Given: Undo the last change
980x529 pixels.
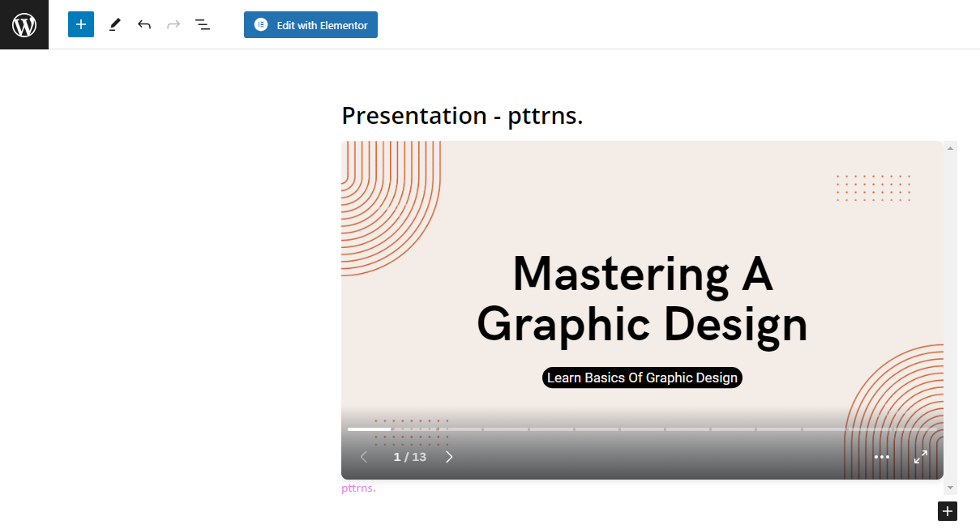Looking at the screenshot, I should click(x=144, y=25).
